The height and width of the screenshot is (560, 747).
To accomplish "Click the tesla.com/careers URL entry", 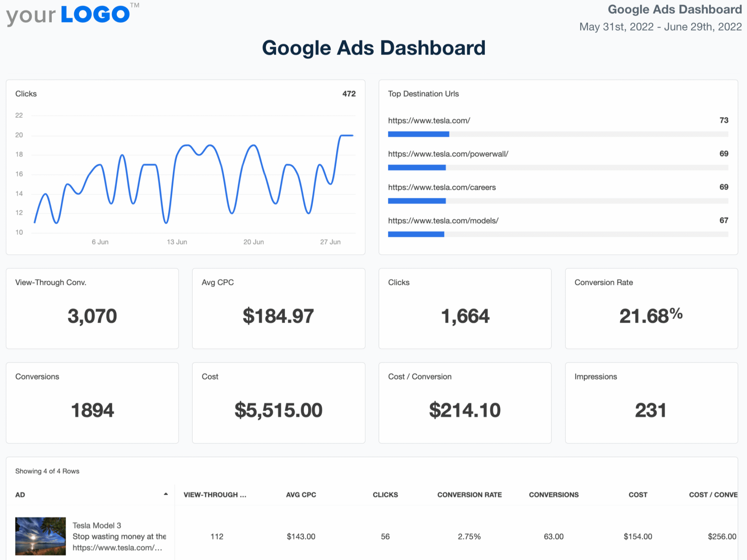I will 442,187.
